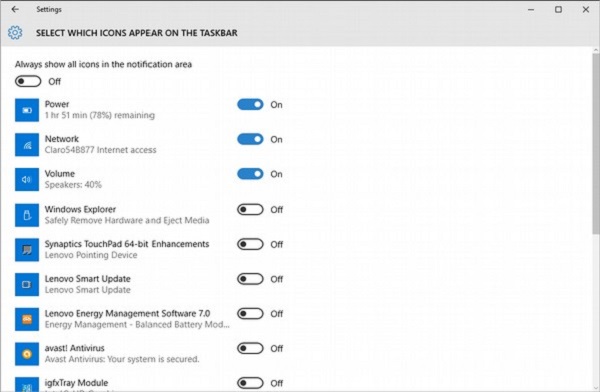Go back with the back arrow
The width and height of the screenshot is (600, 392).
coord(15,9)
